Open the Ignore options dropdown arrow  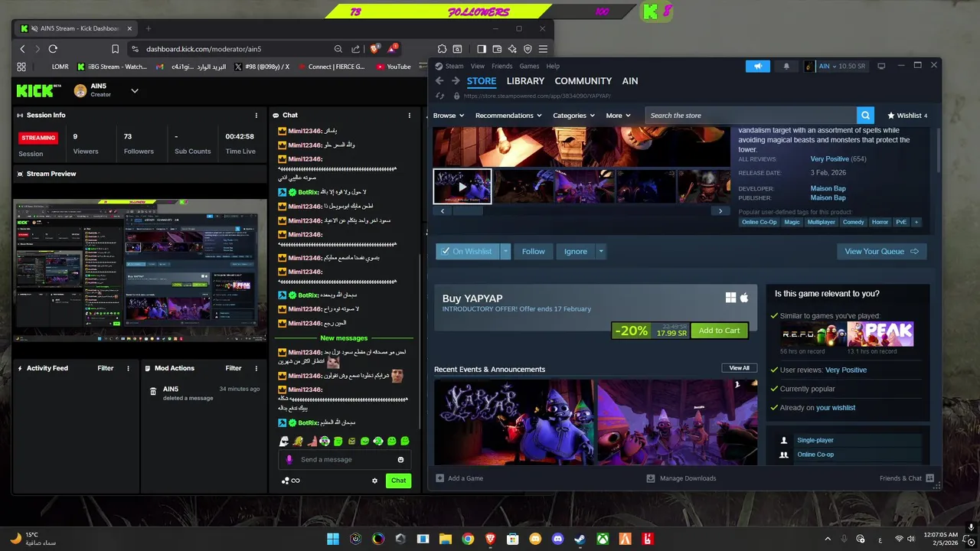coord(601,251)
